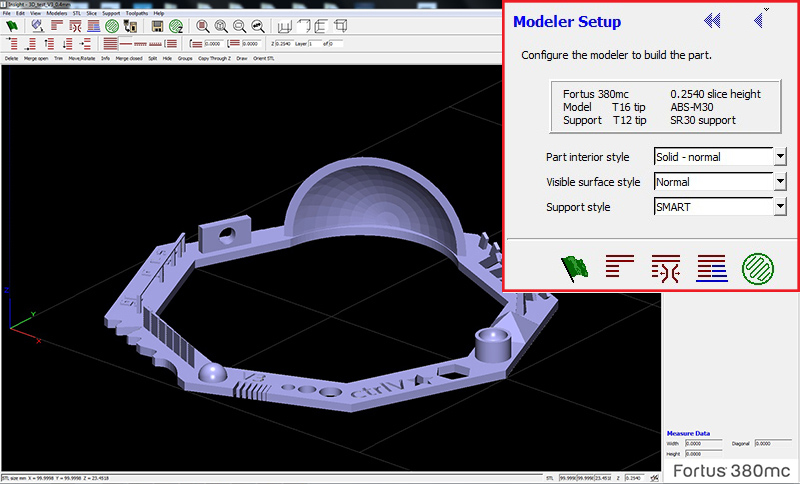The image size is (800, 484).
Task: Click the Width field under Measure Data
Action: click(704, 444)
